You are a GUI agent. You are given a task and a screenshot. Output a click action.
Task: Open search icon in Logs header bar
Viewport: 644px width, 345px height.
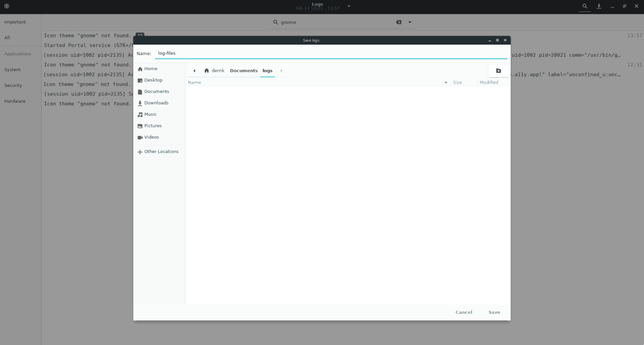tap(585, 6)
